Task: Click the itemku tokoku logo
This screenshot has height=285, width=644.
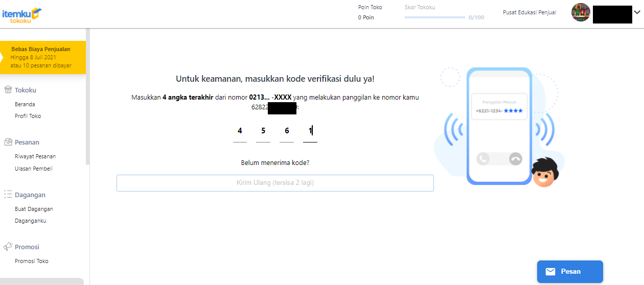Action: (22, 14)
